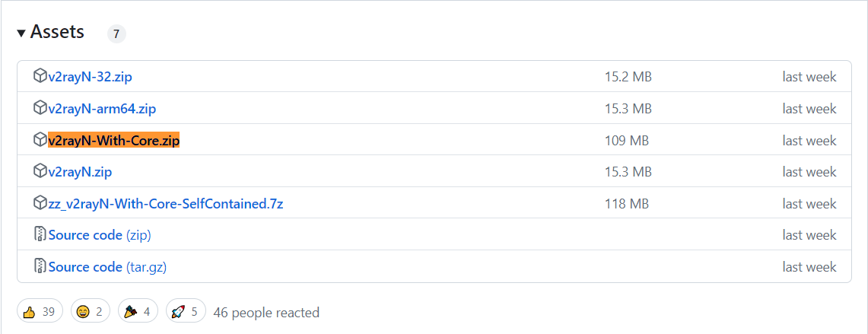Screen dimensions: 868x334
Task: Click the package icon beside v2rayN.zip
Action: click(40, 172)
